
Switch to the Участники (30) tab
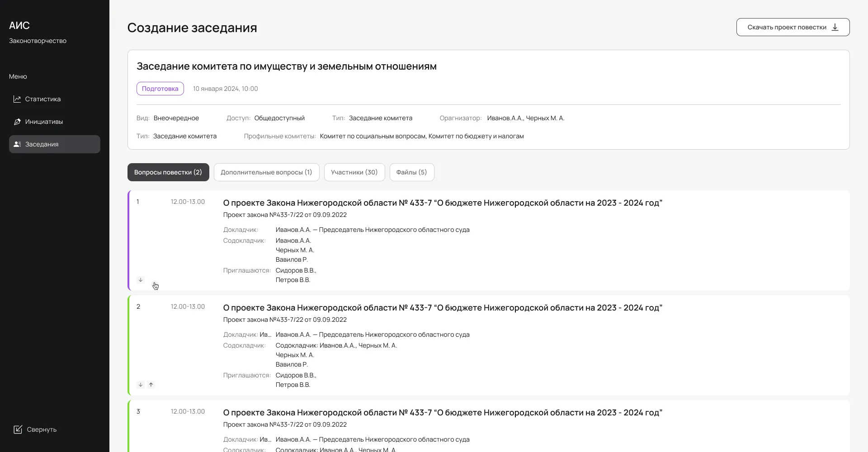[x=354, y=172]
